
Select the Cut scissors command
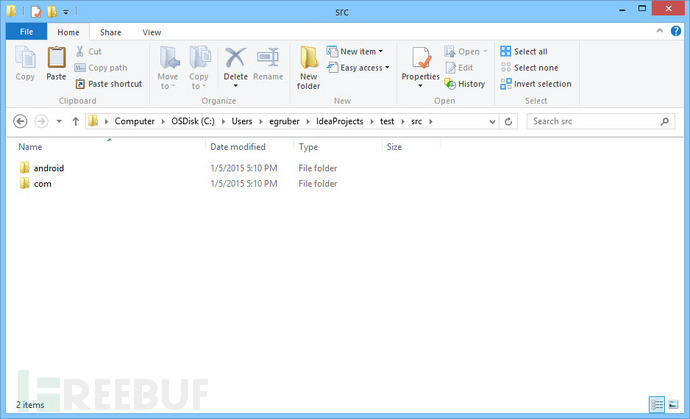click(88, 51)
